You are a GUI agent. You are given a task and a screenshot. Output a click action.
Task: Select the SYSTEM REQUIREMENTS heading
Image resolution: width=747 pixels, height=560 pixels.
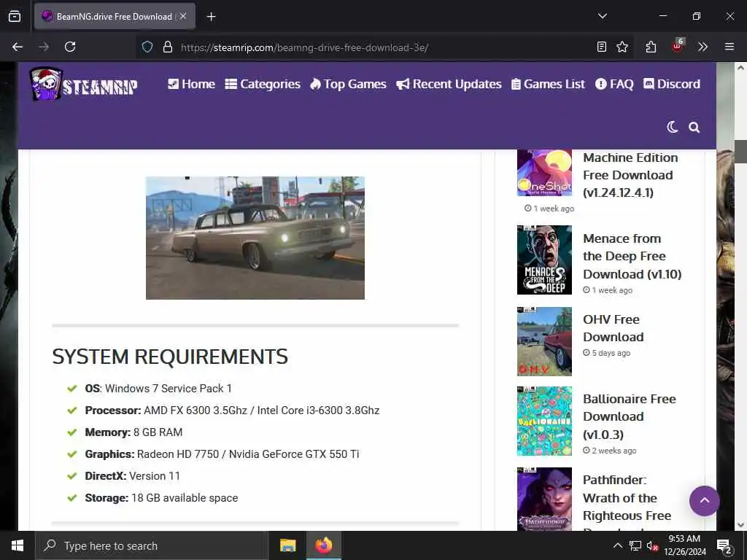point(170,357)
